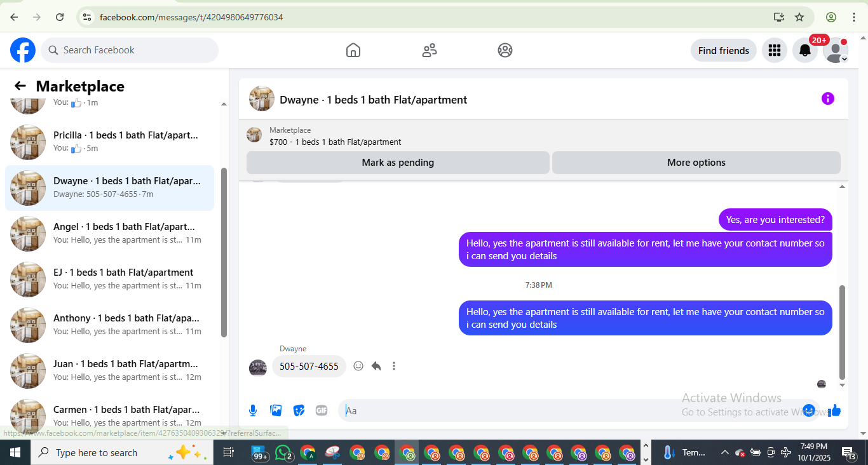Viewport: 868px width, 465px height.
Task: Select Dwayne conversation in list
Action: (109, 187)
